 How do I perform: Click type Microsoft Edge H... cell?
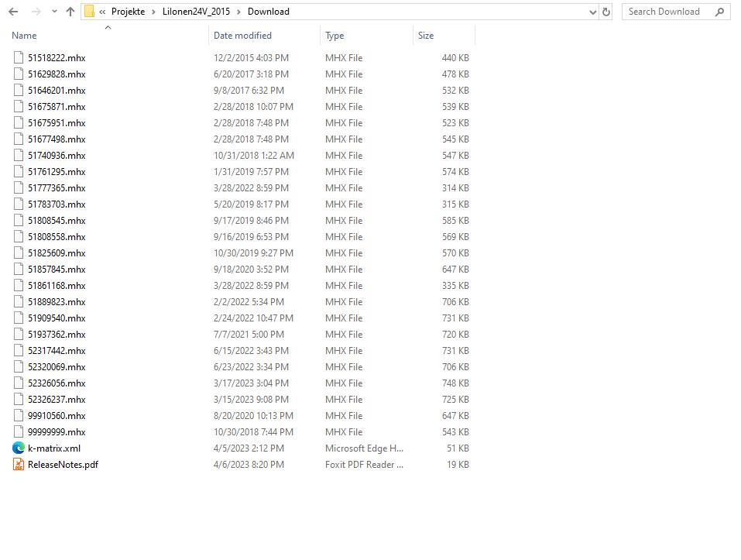[364, 448]
